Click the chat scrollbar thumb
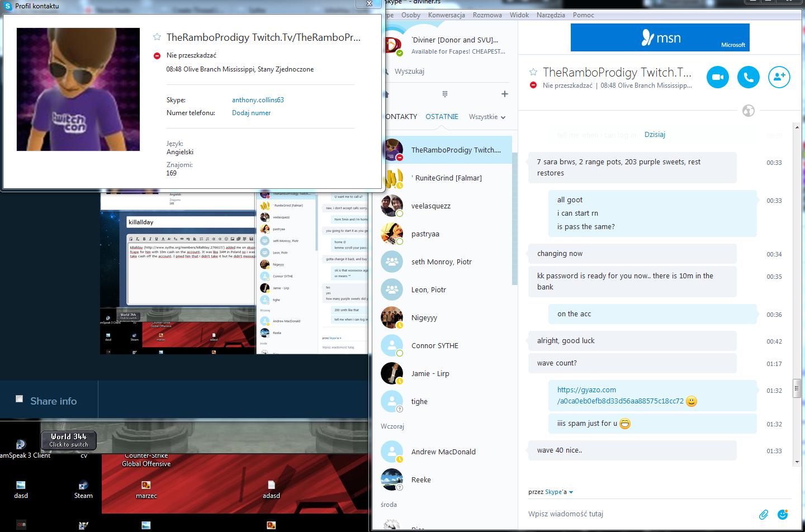The height and width of the screenshot is (532, 805). pos(797,388)
